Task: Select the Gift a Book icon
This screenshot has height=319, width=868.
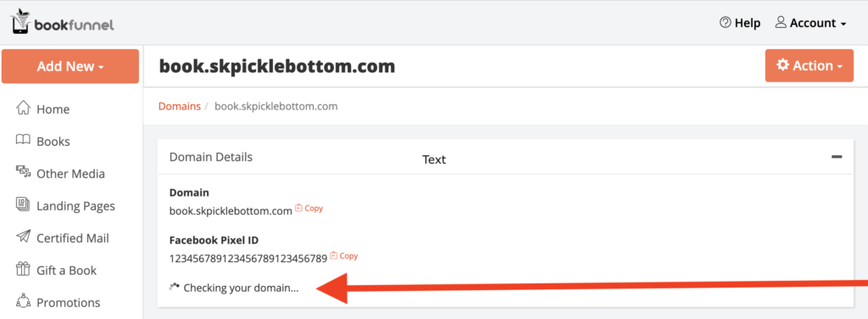Action: pyautogui.click(x=23, y=269)
